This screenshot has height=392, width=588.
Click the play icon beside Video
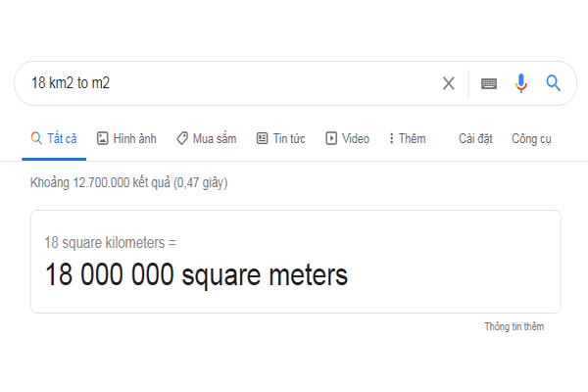click(x=331, y=138)
